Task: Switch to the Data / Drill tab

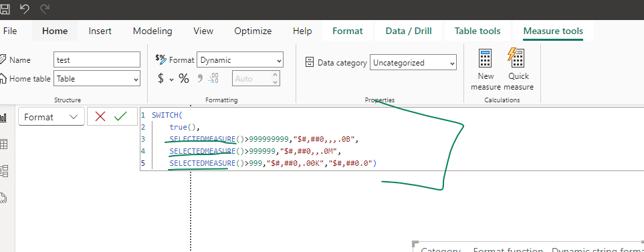Action: (x=409, y=31)
